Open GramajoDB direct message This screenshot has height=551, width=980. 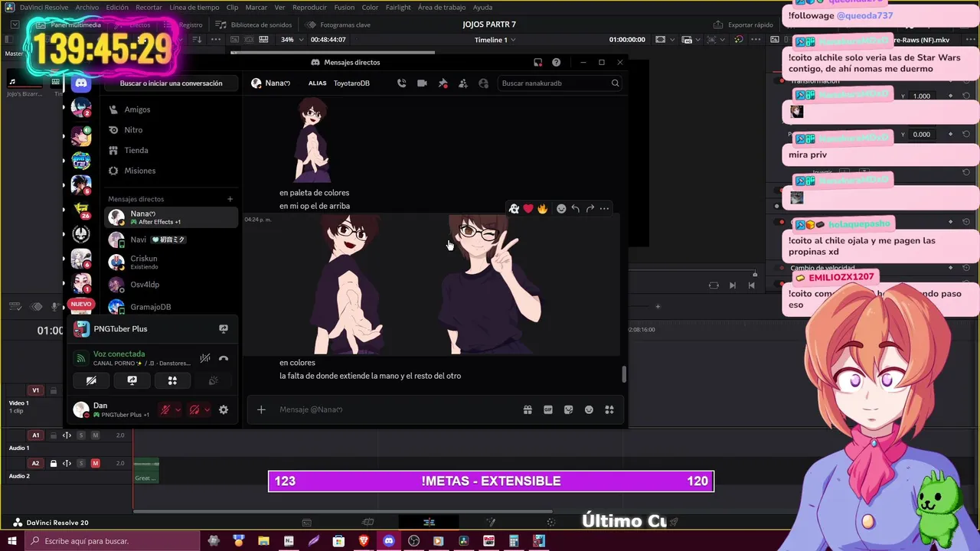click(171, 307)
